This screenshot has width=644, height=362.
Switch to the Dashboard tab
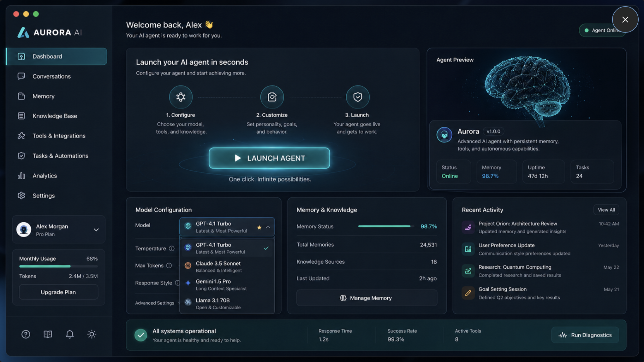coord(47,56)
